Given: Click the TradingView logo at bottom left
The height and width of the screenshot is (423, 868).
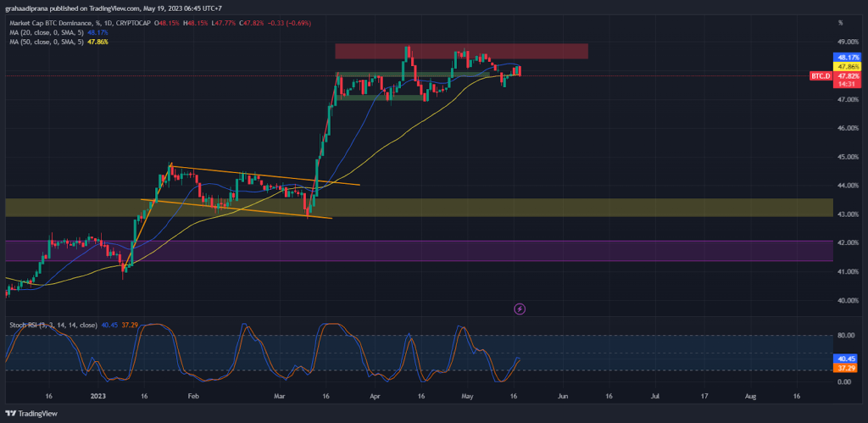Looking at the screenshot, I should pyautogui.click(x=31, y=413).
